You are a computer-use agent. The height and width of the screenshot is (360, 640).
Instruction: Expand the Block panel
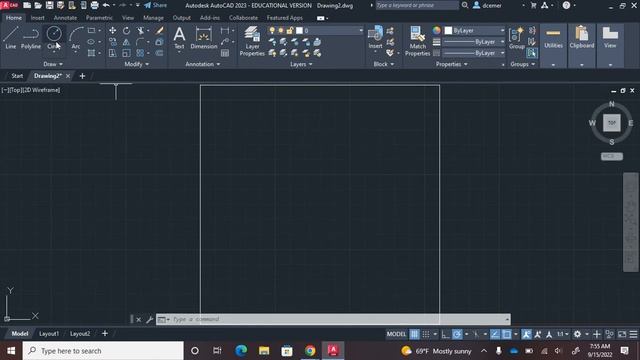(x=384, y=64)
